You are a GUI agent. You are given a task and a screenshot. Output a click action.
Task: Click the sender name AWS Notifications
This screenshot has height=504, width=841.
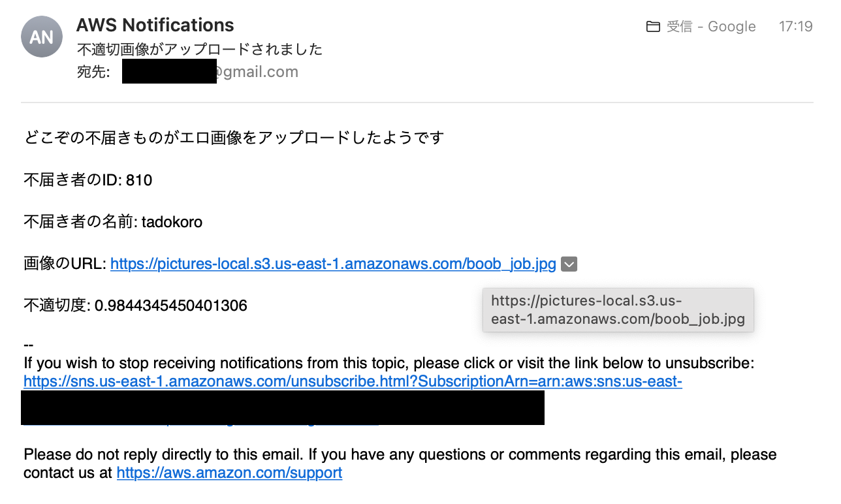click(155, 25)
